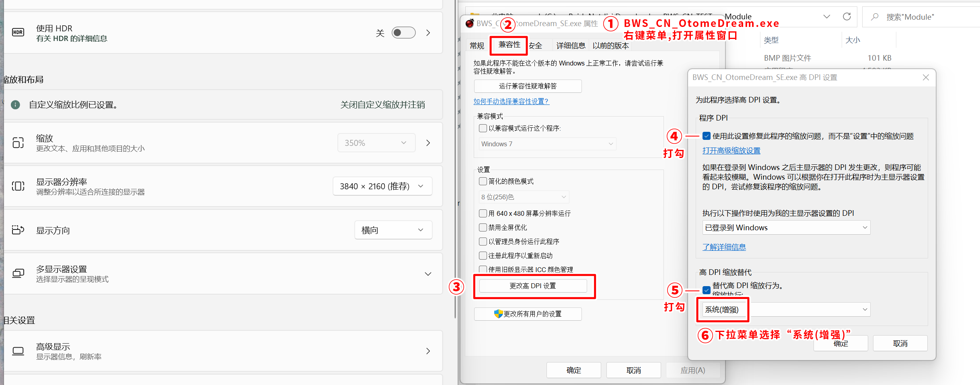This screenshot has height=385, width=980.
Task: Click the multiple displays icon
Action: tap(18, 274)
